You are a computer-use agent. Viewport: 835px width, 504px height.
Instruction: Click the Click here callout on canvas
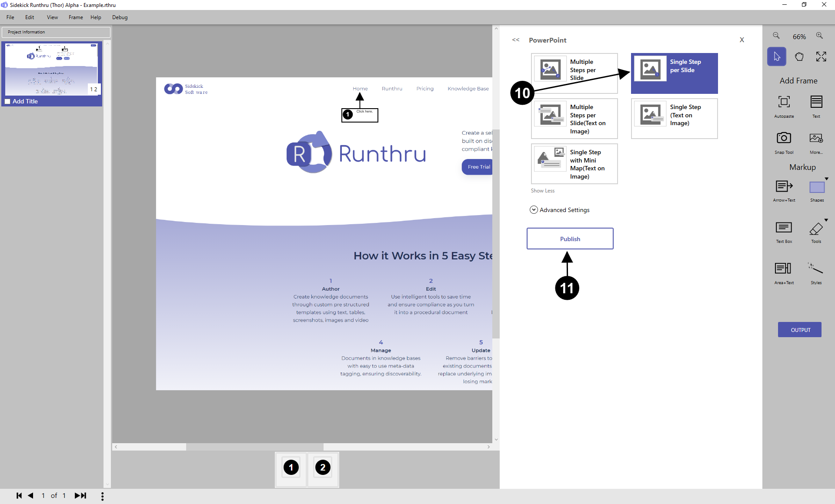(x=360, y=115)
